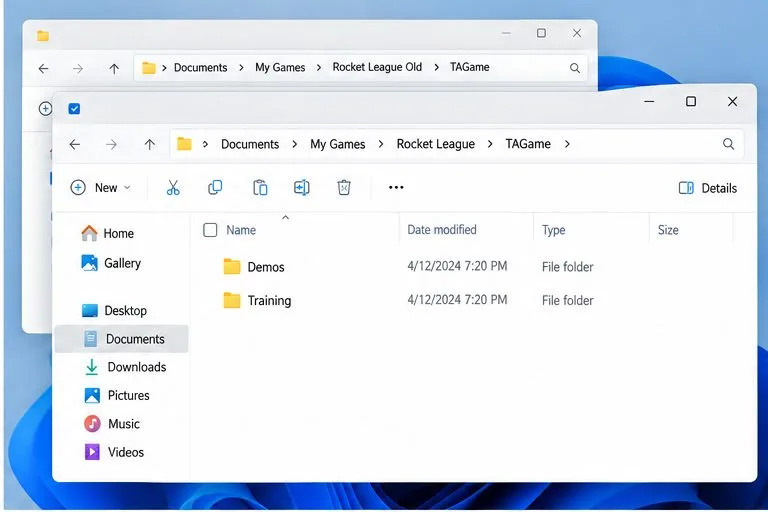This screenshot has height=512, width=768.
Task: Expand chevron after TAGame in front address bar
Action: pyautogui.click(x=567, y=144)
